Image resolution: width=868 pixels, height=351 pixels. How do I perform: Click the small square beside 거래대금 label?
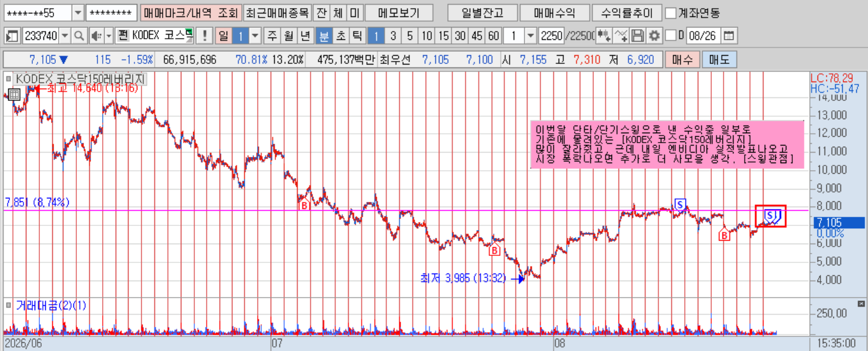point(8,305)
